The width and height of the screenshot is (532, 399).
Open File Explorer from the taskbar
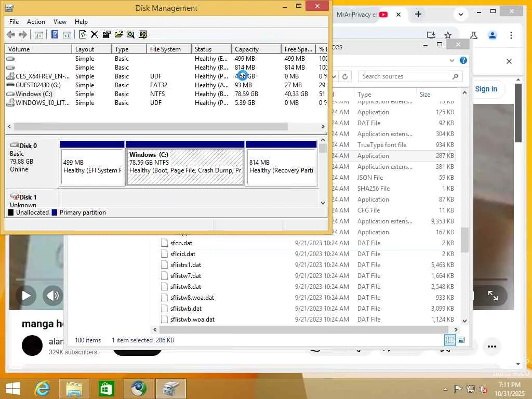(x=74, y=389)
